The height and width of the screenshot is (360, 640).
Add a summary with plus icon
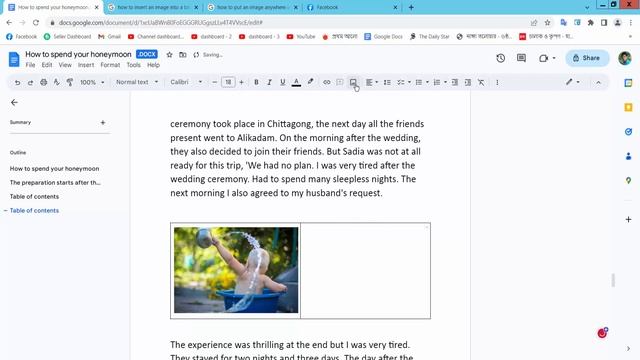tap(103, 122)
